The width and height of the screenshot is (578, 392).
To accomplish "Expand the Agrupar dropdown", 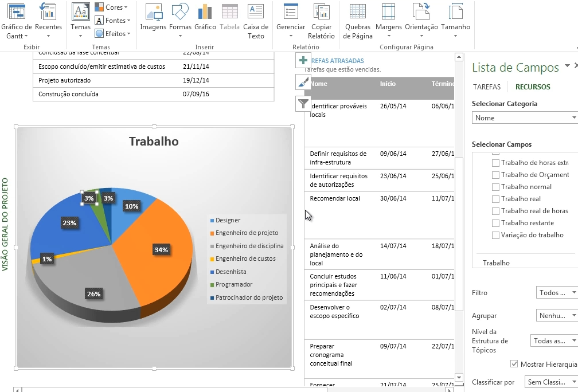I will coord(556,316).
